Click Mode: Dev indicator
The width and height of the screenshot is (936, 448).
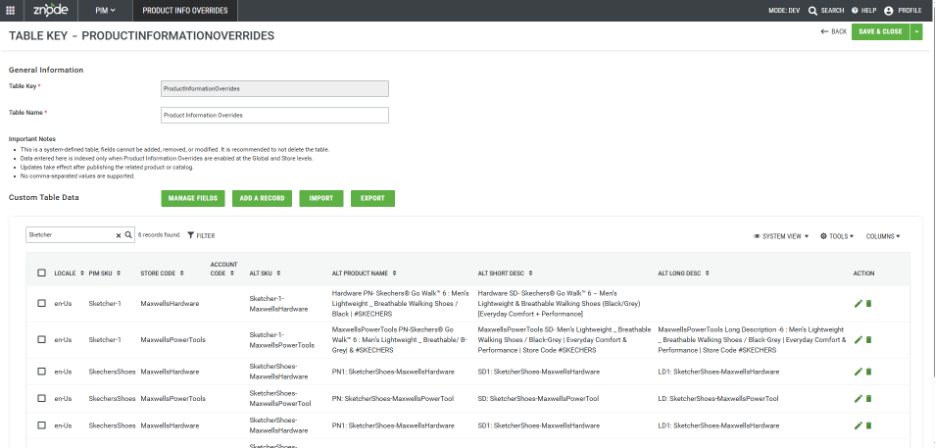click(x=784, y=10)
